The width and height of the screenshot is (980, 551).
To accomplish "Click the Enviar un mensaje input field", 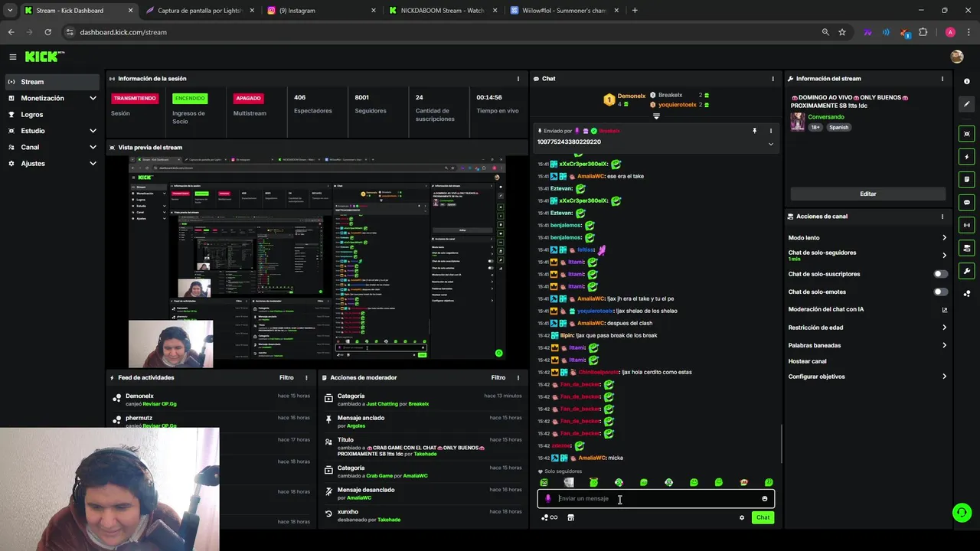I will click(656, 499).
